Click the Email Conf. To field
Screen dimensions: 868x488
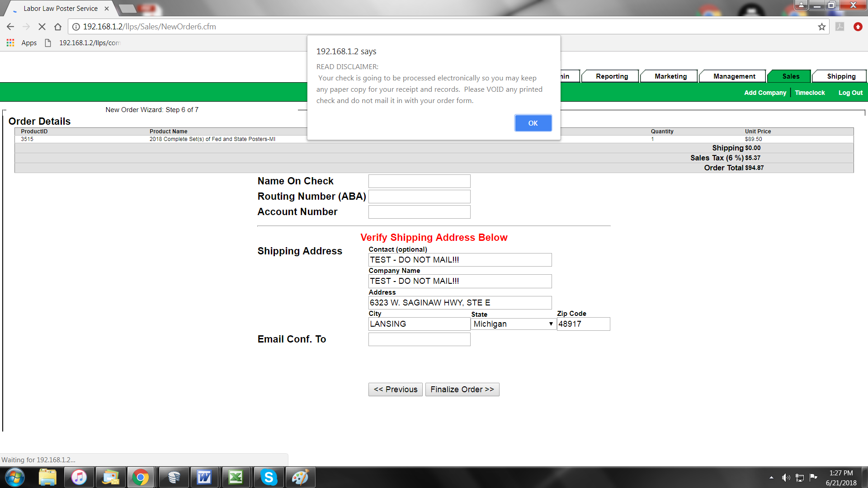point(419,339)
